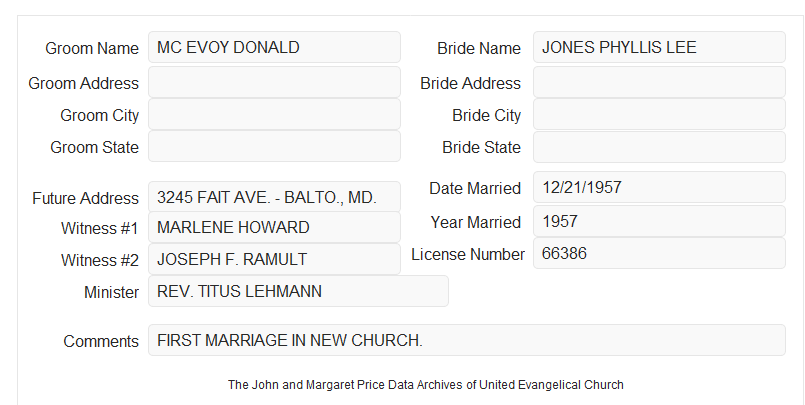Click the Price Data Archives footer text
Viewport: 805px width, 405px height.
(x=426, y=384)
